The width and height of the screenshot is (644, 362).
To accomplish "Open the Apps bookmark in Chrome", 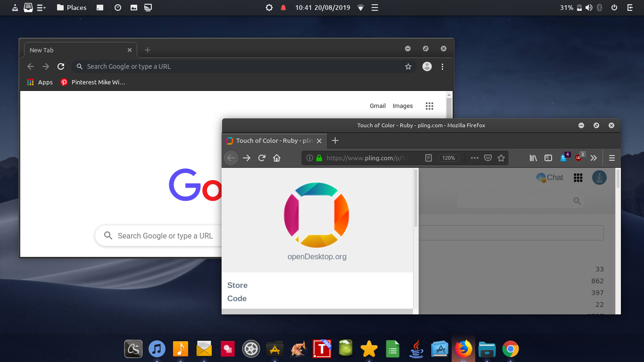I will pos(40,82).
